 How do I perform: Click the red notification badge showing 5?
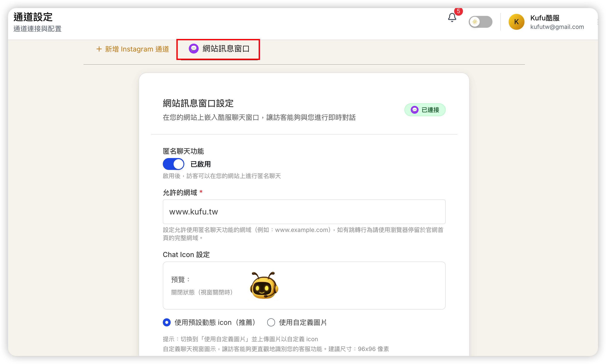(x=458, y=11)
